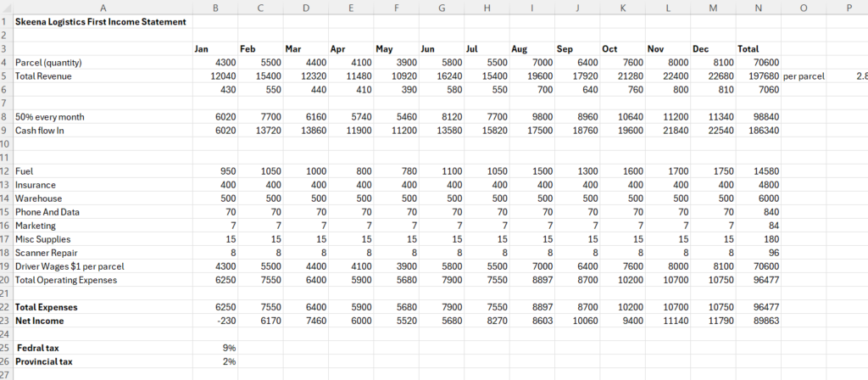Select the 'per parcel' label cell

(802, 75)
